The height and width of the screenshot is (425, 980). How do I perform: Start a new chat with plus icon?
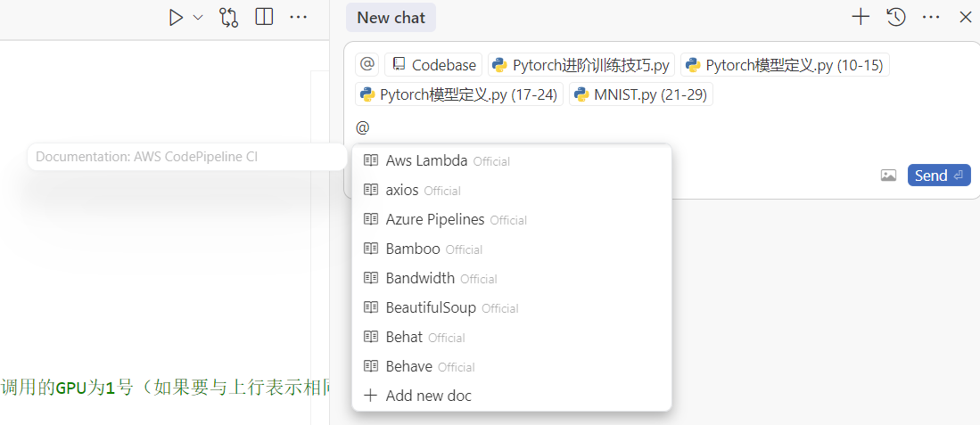[861, 17]
